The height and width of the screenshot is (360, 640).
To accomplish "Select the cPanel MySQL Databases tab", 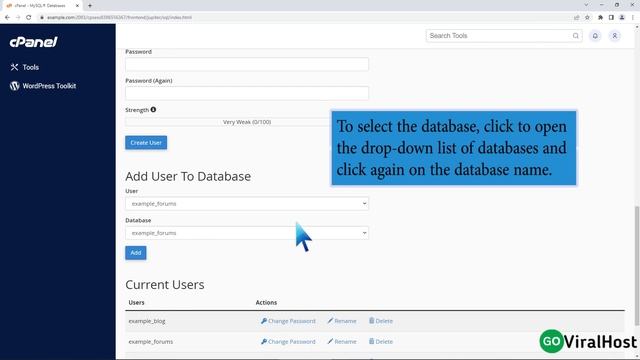I will pyautogui.click(x=41, y=6).
